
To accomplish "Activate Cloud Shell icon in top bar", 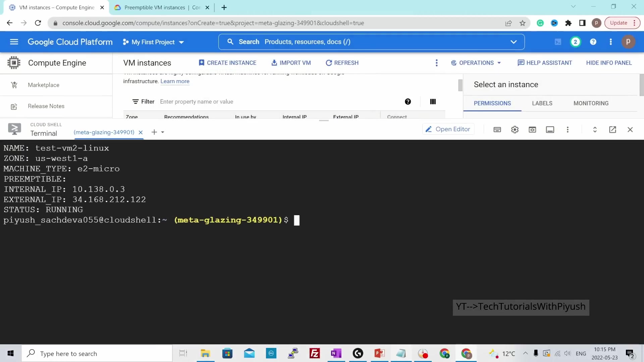I will (x=558, y=42).
